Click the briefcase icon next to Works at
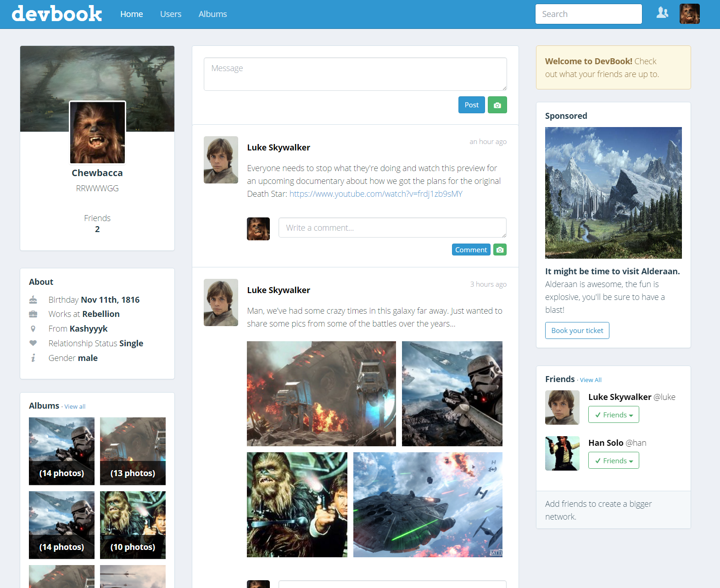Image resolution: width=720 pixels, height=588 pixels. point(33,314)
